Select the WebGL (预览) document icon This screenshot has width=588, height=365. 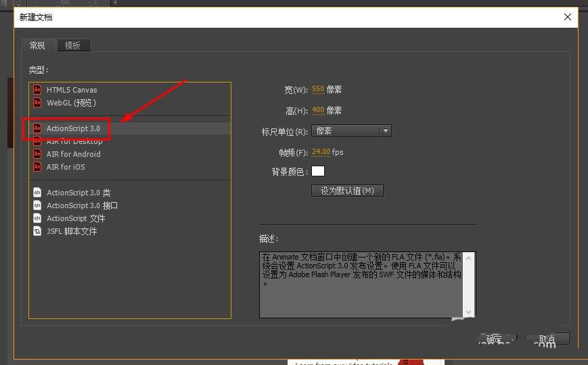[37, 102]
